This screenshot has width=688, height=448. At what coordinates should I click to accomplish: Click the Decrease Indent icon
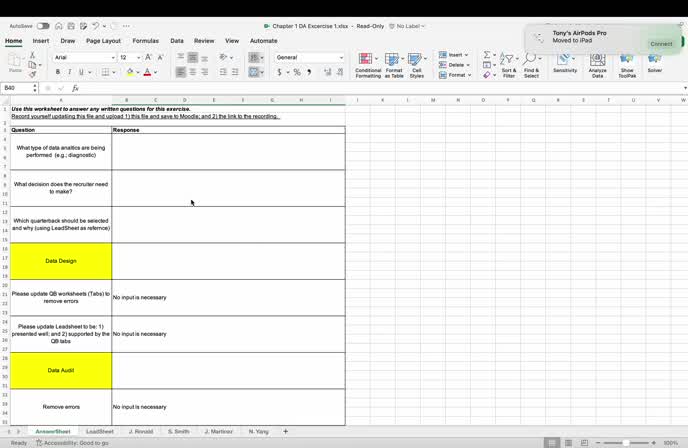tap(223, 72)
